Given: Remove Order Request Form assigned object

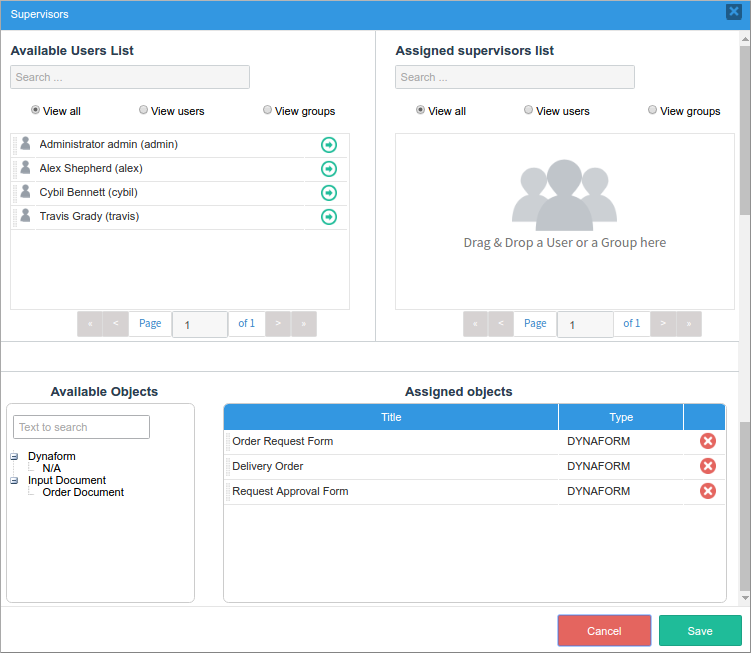Looking at the screenshot, I should pyautogui.click(x=707, y=441).
